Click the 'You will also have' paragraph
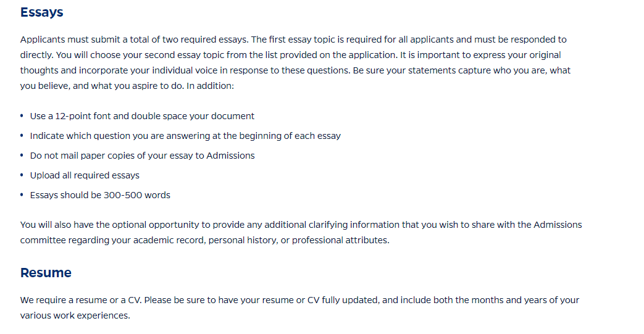This screenshot has width=644, height=334. (301, 233)
